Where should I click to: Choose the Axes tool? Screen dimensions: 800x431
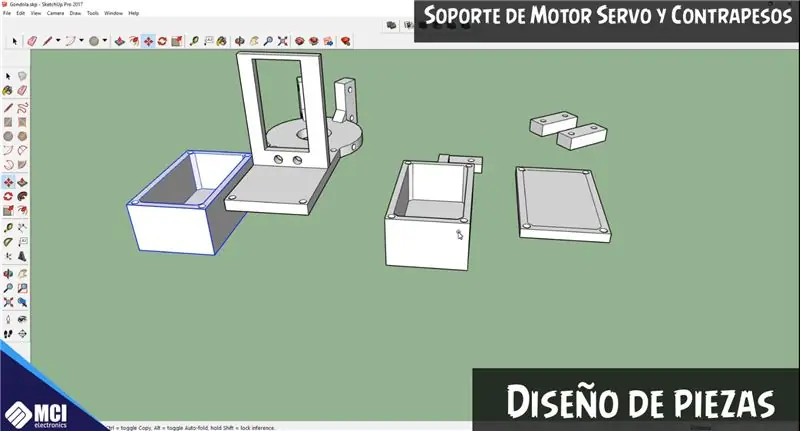coord(8,257)
